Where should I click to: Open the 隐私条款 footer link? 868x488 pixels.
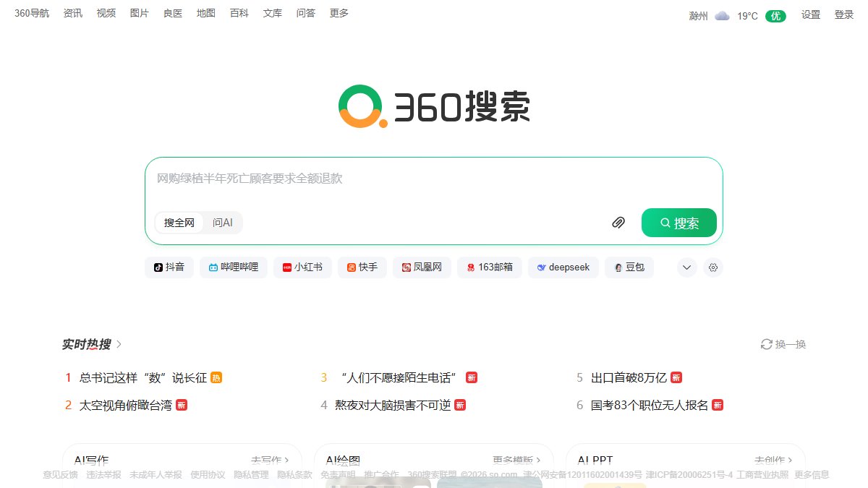click(x=295, y=475)
